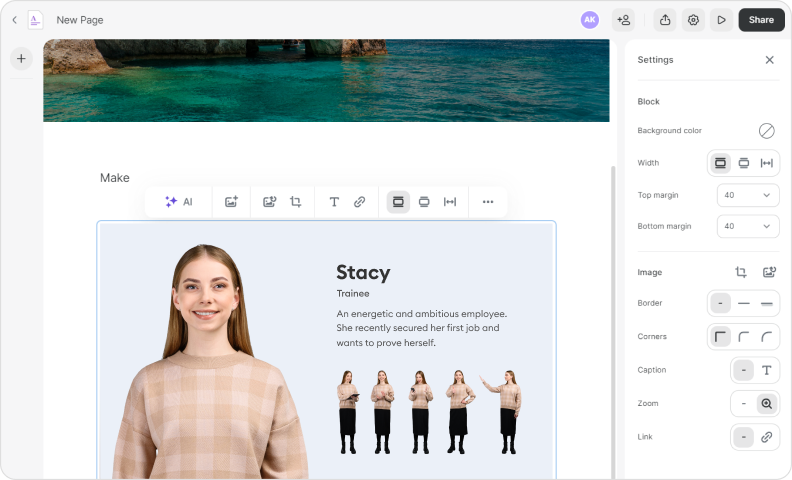Open the settings gear in top bar
Image resolution: width=792 pixels, height=480 pixels.
point(693,20)
